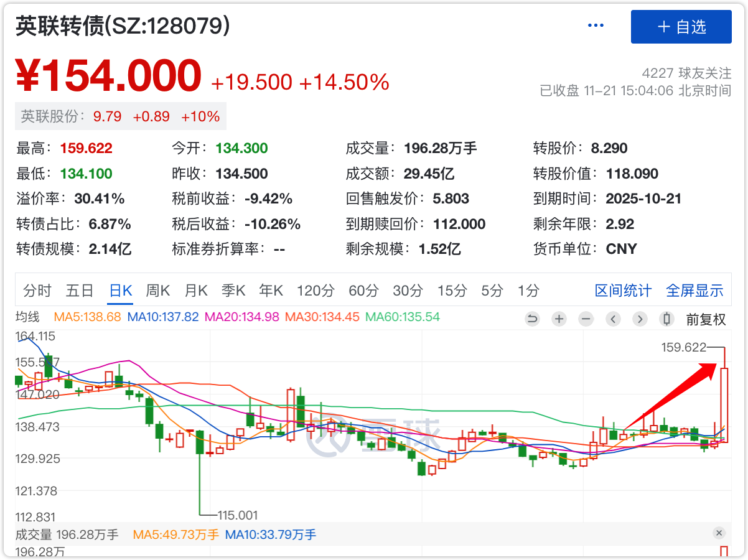Viewport: 748px width, 560px height.
Task: Select the 1分 one-minute tab
Action: point(528,291)
